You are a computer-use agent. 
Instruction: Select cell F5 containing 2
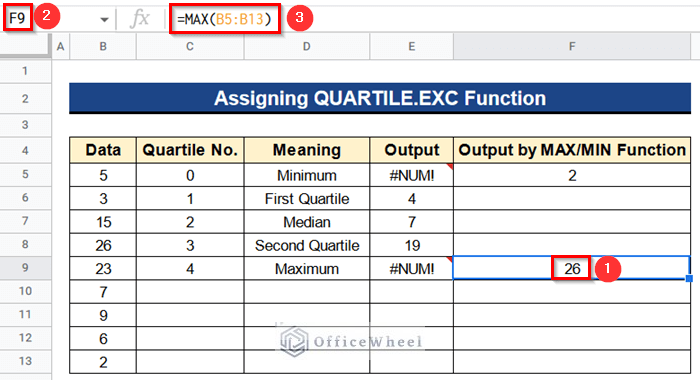click(x=572, y=175)
